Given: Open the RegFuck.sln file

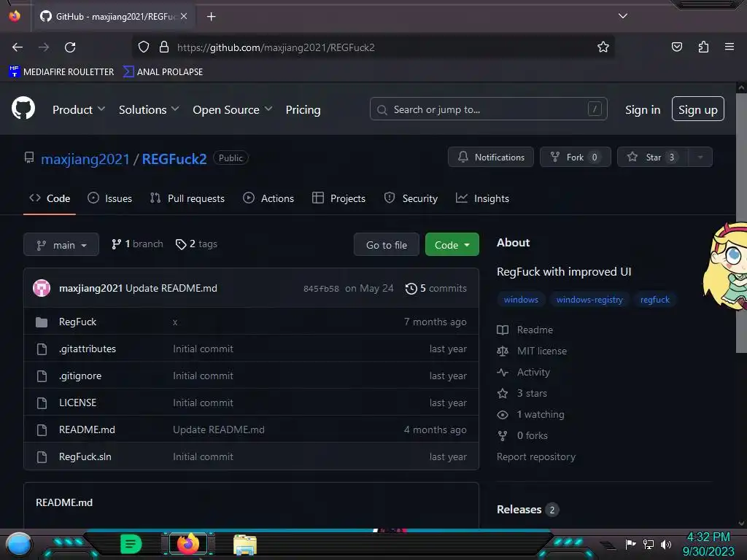Looking at the screenshot, I should pos(85,456).
